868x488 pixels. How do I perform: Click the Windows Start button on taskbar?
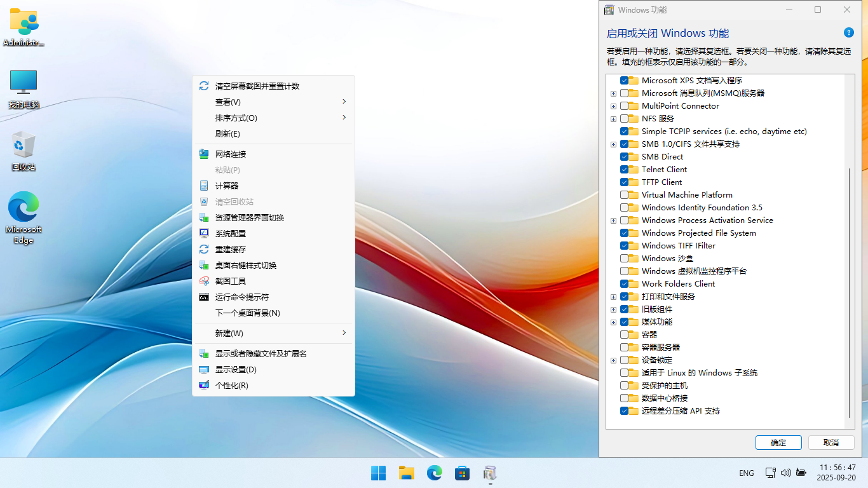[378, 473]
